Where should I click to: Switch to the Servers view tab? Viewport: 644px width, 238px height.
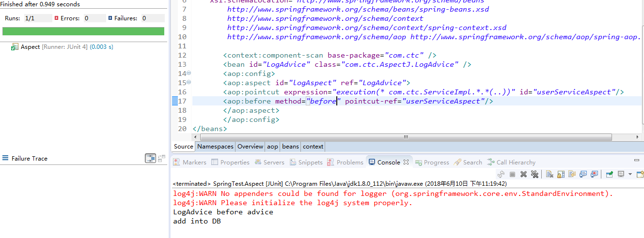click(269, 162)
